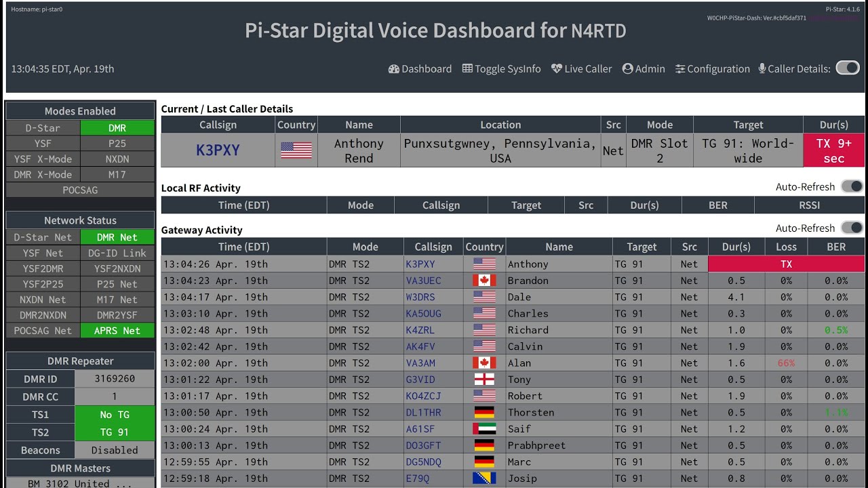The height and width of the screenshot is (488, 868).
Task: Click the grid icon next to Toggle SysInfo
Action: click(x=468, y=68)
